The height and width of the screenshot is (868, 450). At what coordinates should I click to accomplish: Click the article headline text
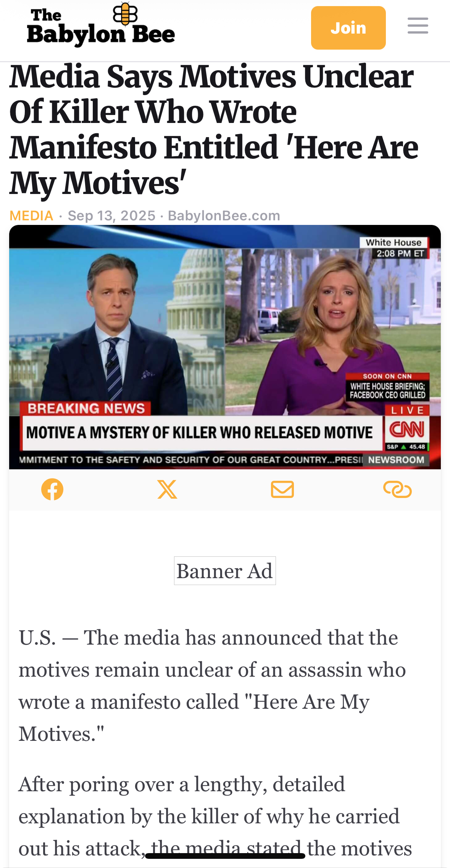(x=214, y=130)
